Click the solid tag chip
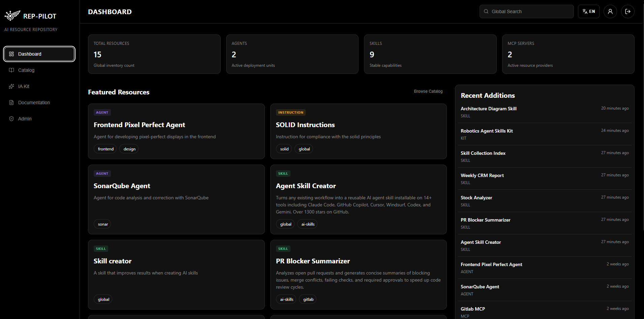This screenshot has width=644, height=319. [284, 149]
